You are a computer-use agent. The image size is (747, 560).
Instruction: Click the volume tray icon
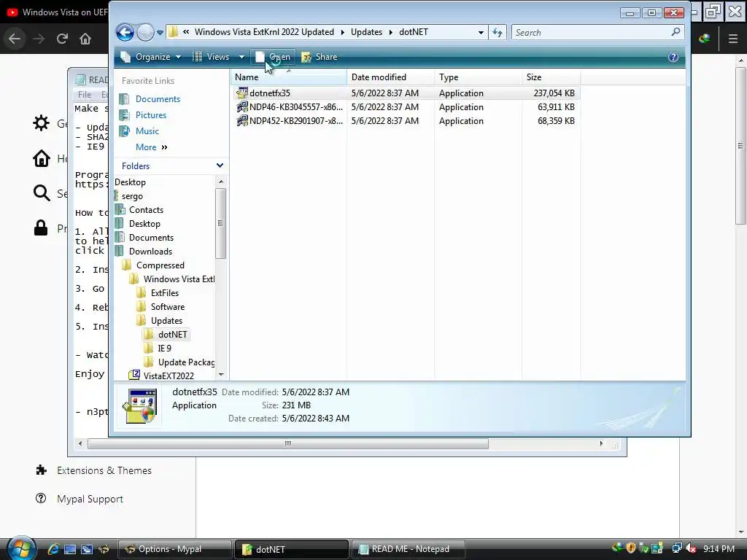[691, 548]
